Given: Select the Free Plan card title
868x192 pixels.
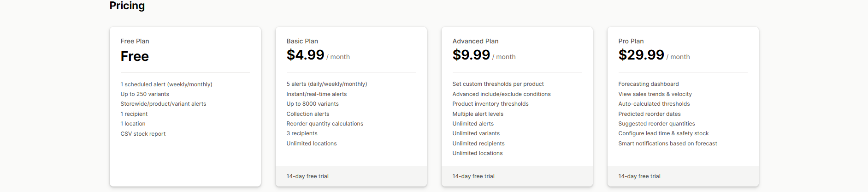Looking at the screenshot, I should pyautogui.click(x=135, y=41).
